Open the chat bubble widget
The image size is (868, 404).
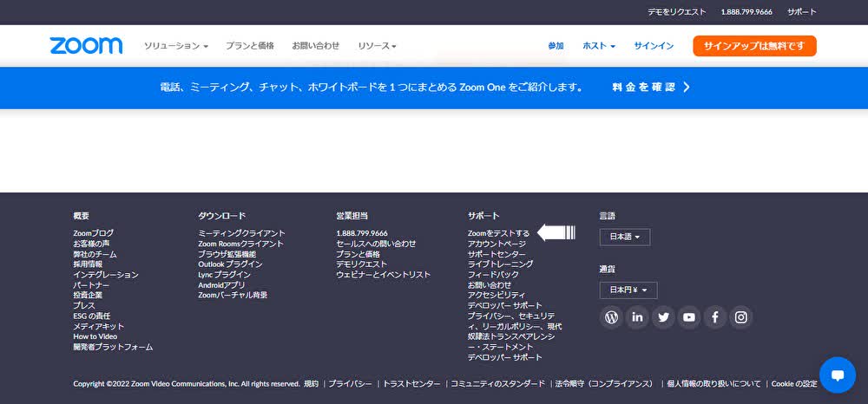pyautogui.click(x=838, y=375)
